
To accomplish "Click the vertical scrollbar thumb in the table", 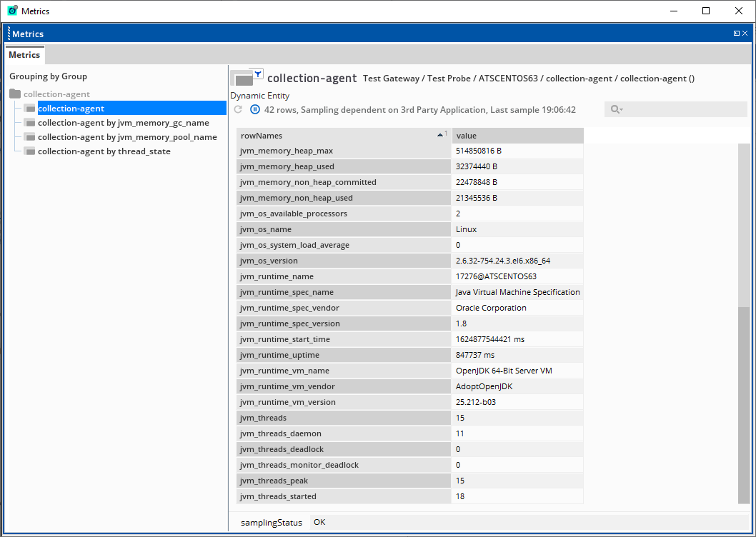I will tap(744, 403).
